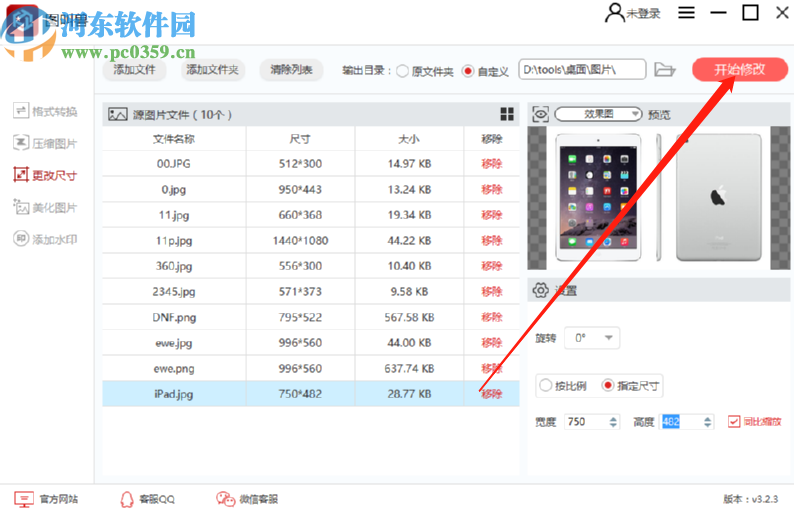Edit the 宽度 width value field
Viewport: 794px width, 510px height.
586,422
